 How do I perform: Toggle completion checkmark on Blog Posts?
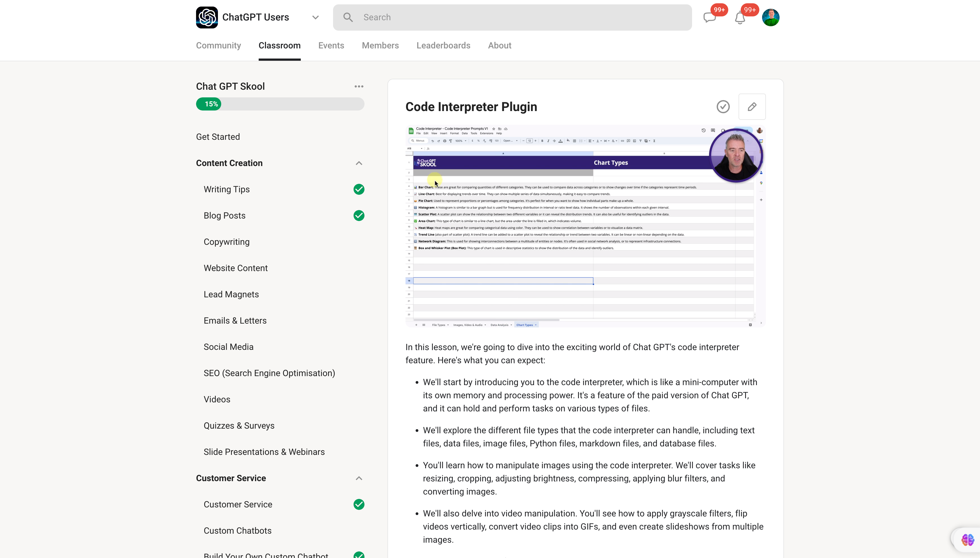tap(359, 215)
